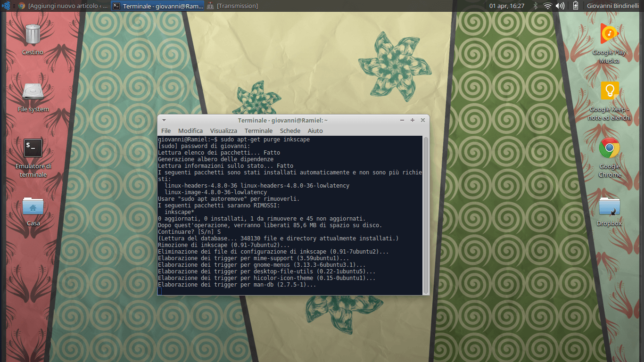Open the File menu in terminal

166,131
